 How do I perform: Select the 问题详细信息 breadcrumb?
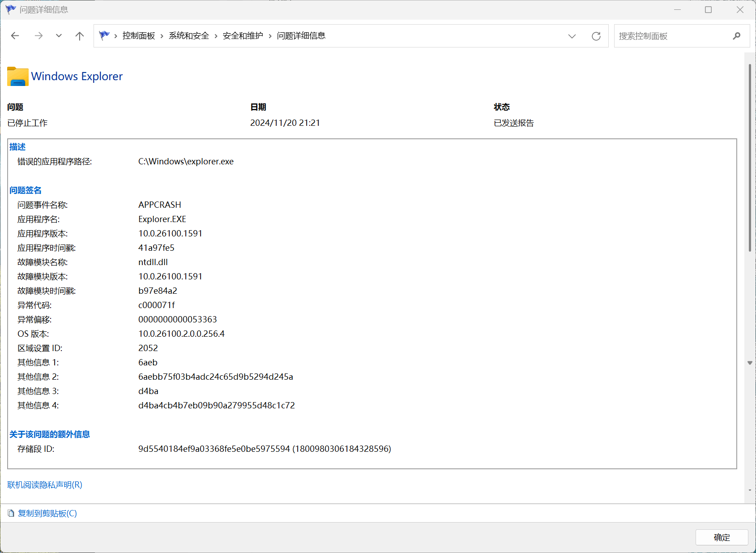tap(301, 36)
